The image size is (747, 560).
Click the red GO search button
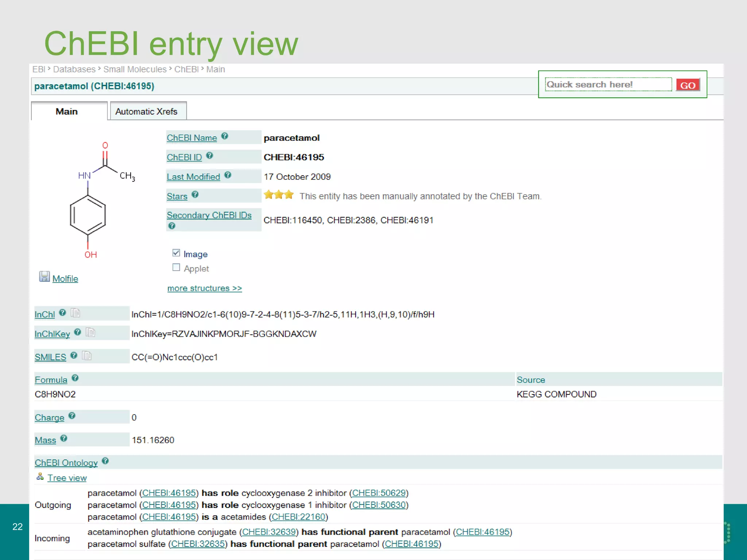click(688, 85)
